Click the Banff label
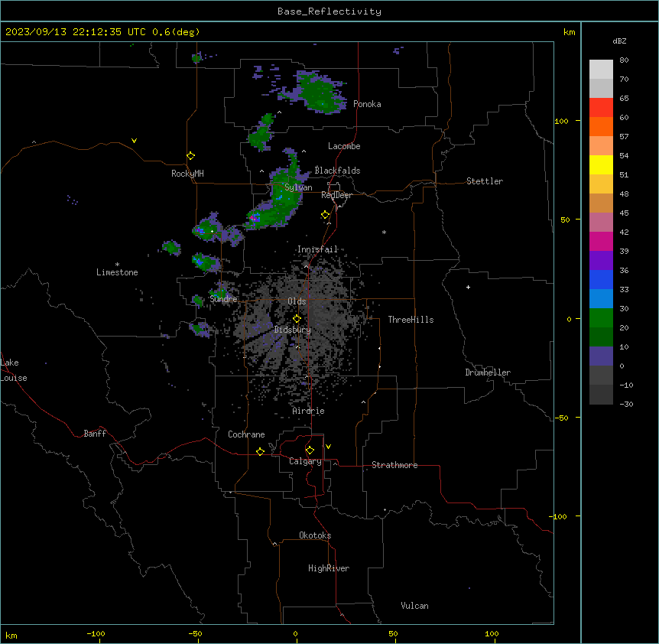Image resolution: width=659 pixels, height=644 pixels. point(95,434)
